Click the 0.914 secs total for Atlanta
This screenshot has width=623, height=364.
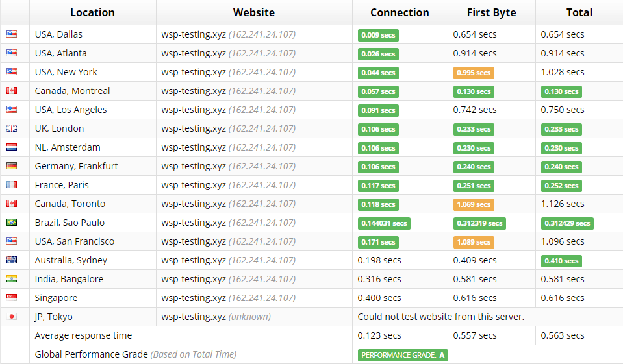[x=563, y=53]
